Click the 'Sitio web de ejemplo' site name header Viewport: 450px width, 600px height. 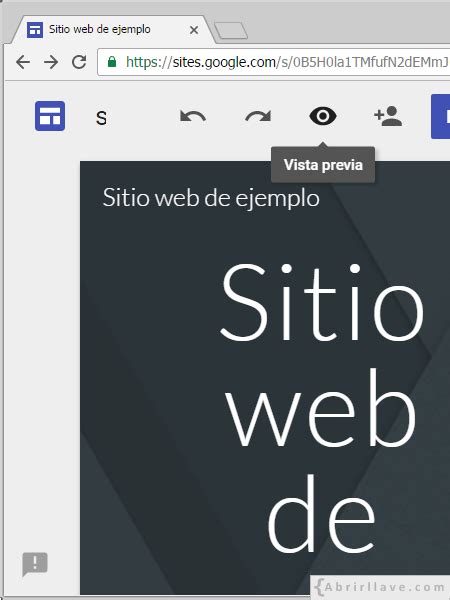pos(211,198)
